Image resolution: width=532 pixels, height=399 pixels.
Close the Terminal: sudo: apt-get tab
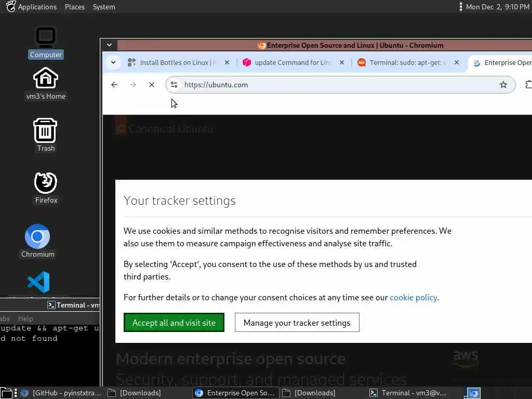[x=457, y=62]
